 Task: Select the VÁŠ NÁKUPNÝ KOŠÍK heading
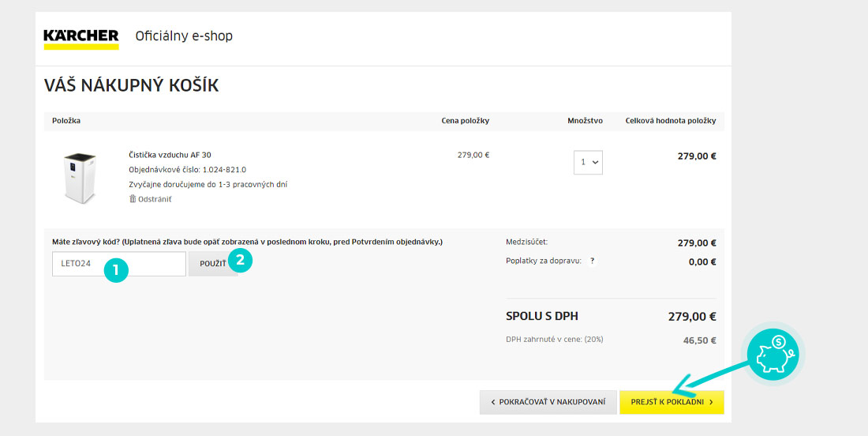click(131, 86)
